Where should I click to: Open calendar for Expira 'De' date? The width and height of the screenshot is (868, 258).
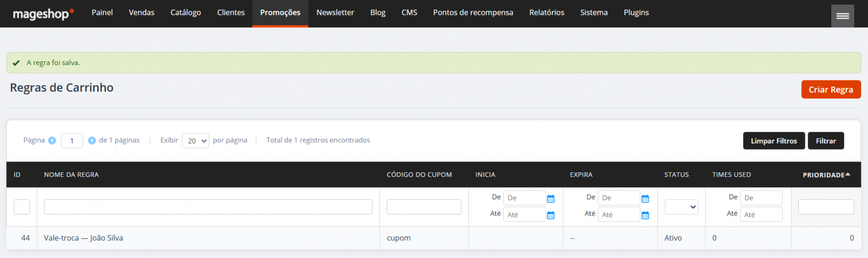[x=645, y=199]
